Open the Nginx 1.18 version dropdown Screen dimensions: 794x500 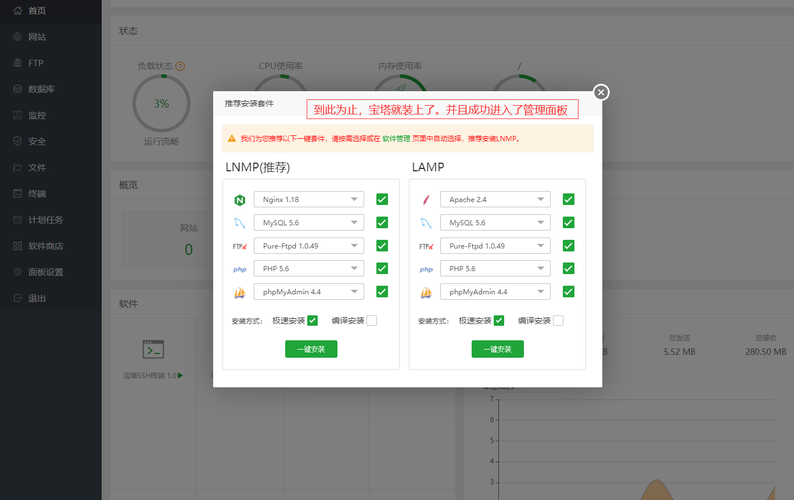click(309, 199)
